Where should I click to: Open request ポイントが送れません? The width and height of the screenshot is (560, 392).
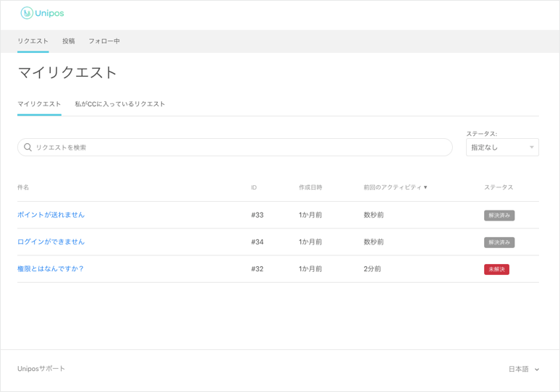tap(51, 215)
